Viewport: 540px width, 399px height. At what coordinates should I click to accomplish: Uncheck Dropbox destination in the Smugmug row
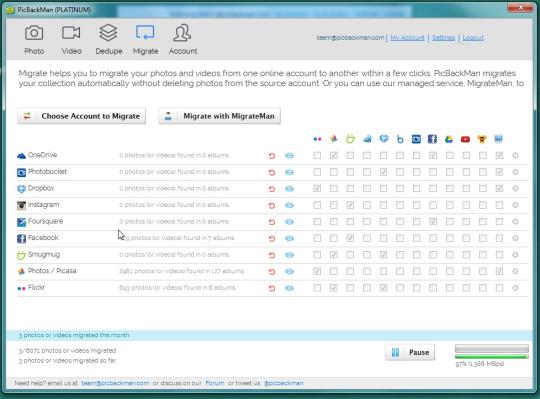(383, 255)
